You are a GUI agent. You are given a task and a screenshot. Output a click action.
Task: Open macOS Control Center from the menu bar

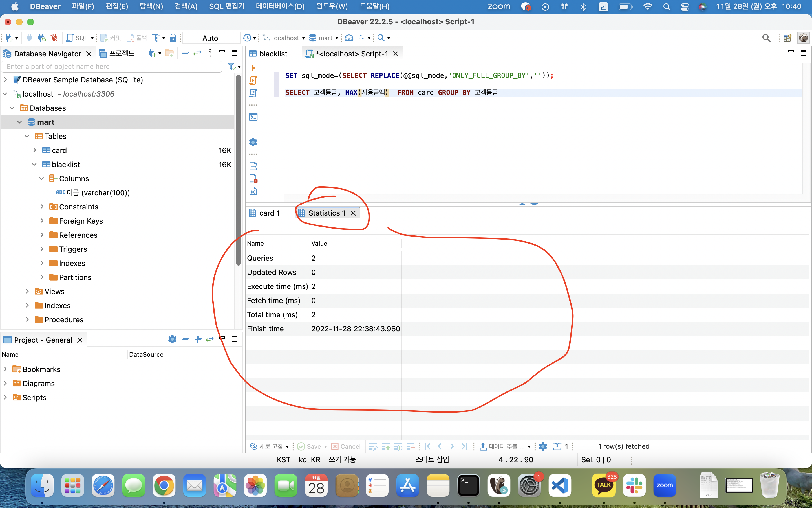[685, 7]
